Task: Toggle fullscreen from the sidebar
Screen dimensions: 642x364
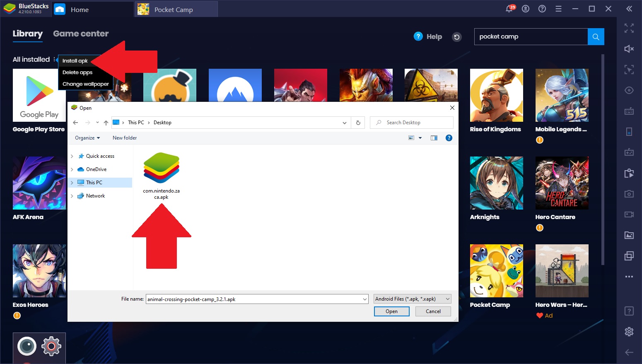Action: (x=629, y=28)
